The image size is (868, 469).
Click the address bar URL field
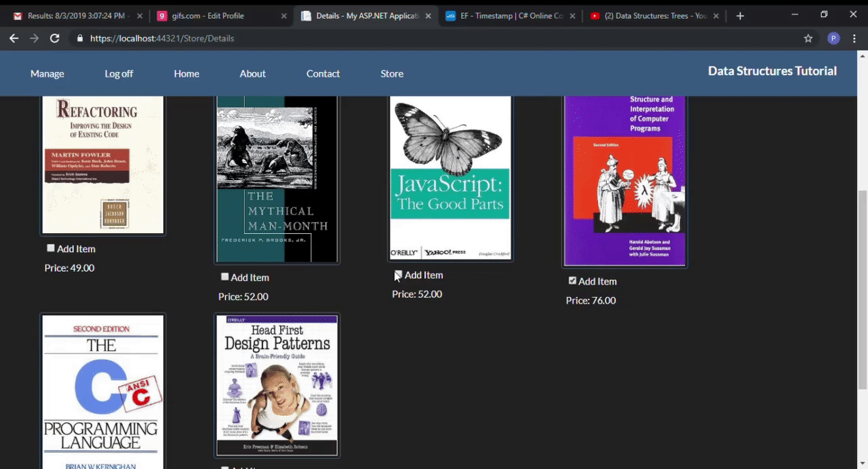coord(434,39)
